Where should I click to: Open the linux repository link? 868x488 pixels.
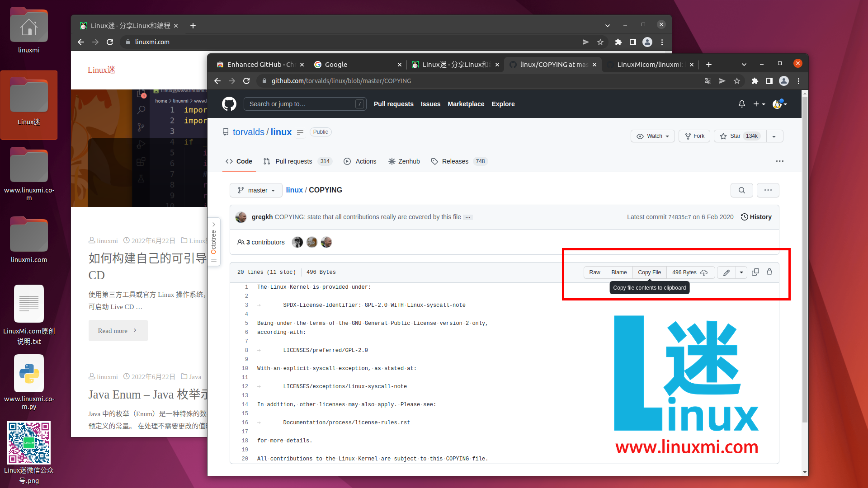281,132
